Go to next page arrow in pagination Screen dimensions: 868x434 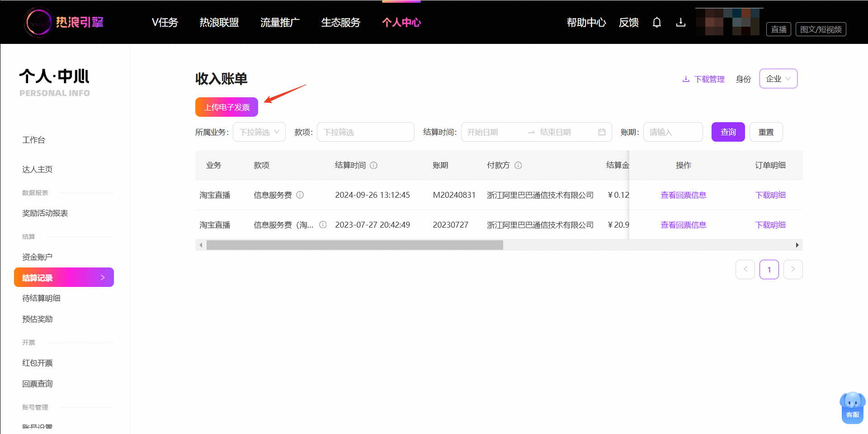[793, 269]
